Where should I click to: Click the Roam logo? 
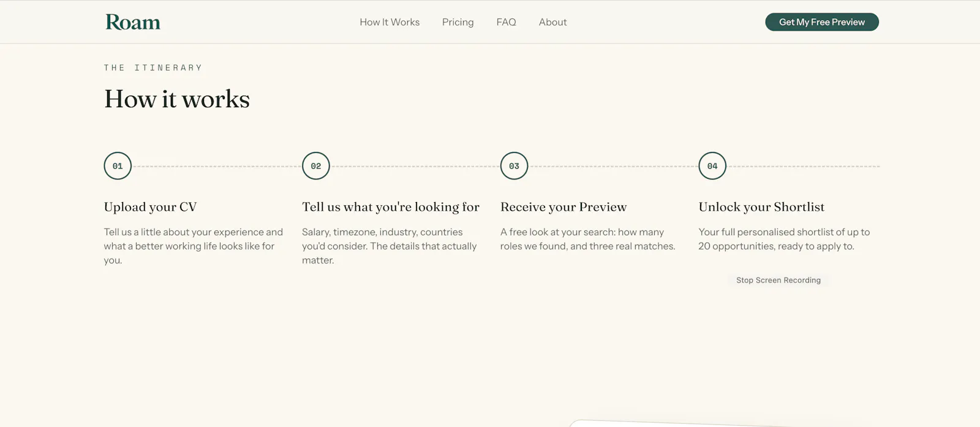(x=133, y=22)
